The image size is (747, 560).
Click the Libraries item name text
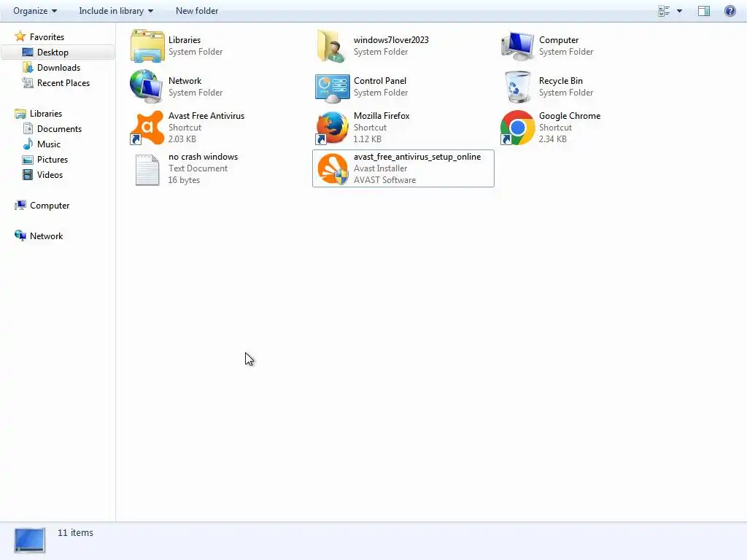click(185, 40)
